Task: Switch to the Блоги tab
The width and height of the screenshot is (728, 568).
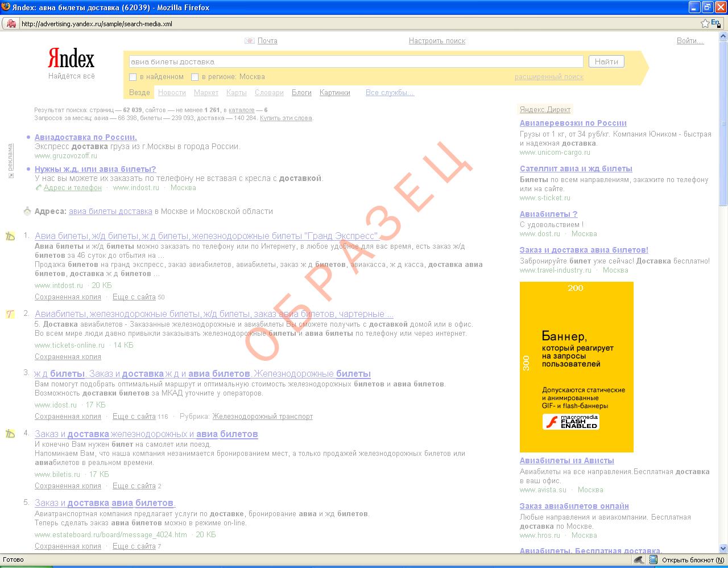Action: pos(301,93)
